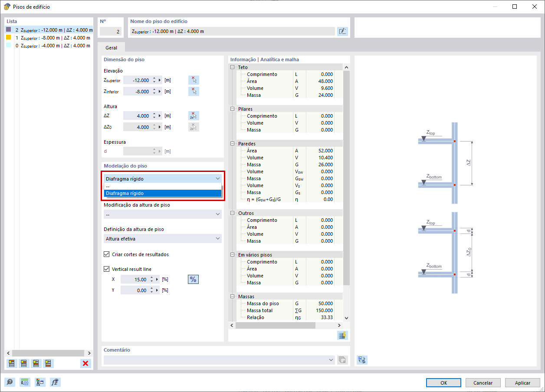The width and height of the screenshot is (545, 392).
Task: Collapse the Pilares group
Action: point(233,109)
